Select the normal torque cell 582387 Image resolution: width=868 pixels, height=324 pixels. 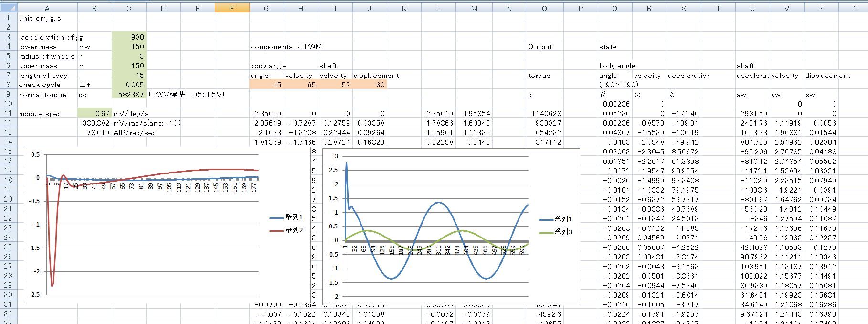click(x=129, y=94)
